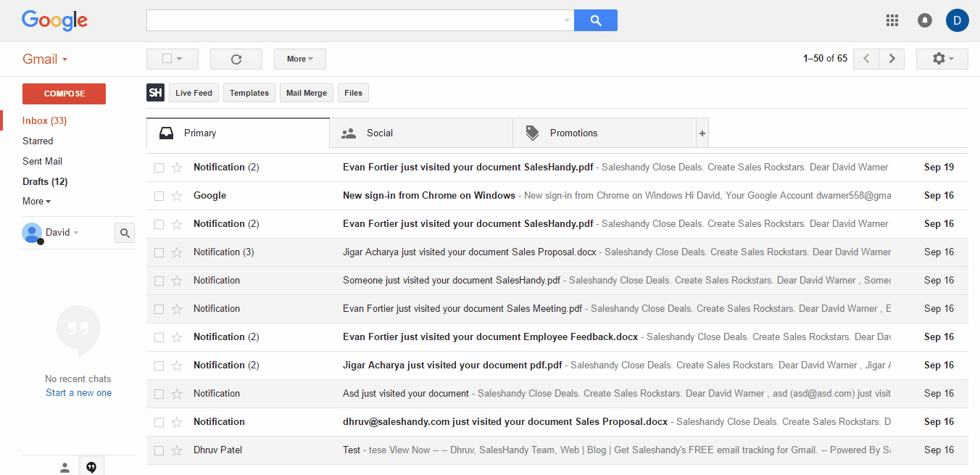Star the Sales Meeting.pdf email
Screen dimensions: 980x475
coord(177,309)
